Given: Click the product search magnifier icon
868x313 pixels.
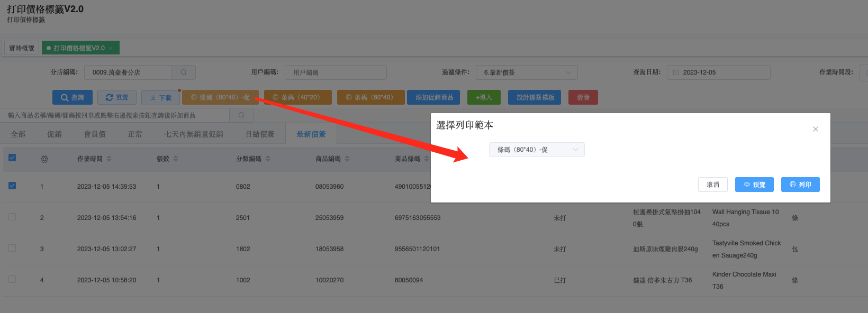Looking at the screenshot, I should [241, 115].
